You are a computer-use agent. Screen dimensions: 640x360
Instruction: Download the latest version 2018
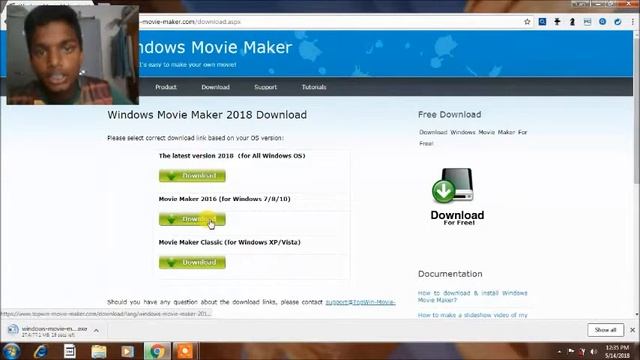click(192, 176)
